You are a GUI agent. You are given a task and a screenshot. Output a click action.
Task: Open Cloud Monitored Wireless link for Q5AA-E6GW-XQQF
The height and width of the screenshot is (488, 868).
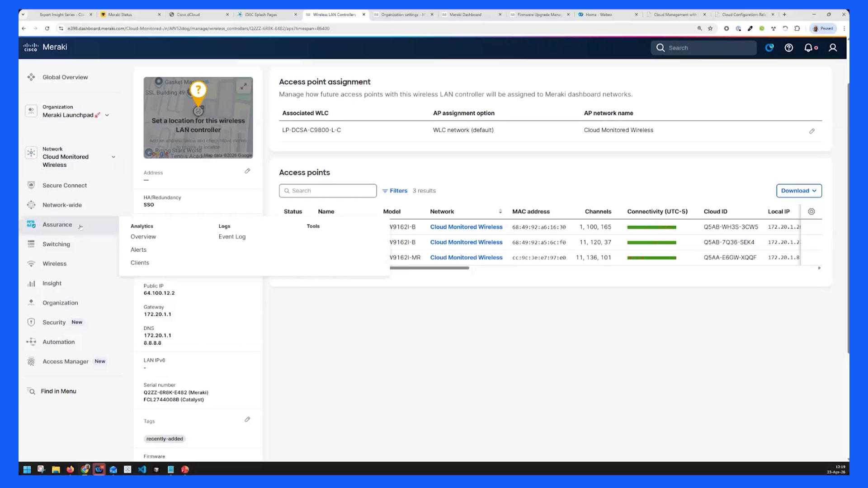[466, 258]
